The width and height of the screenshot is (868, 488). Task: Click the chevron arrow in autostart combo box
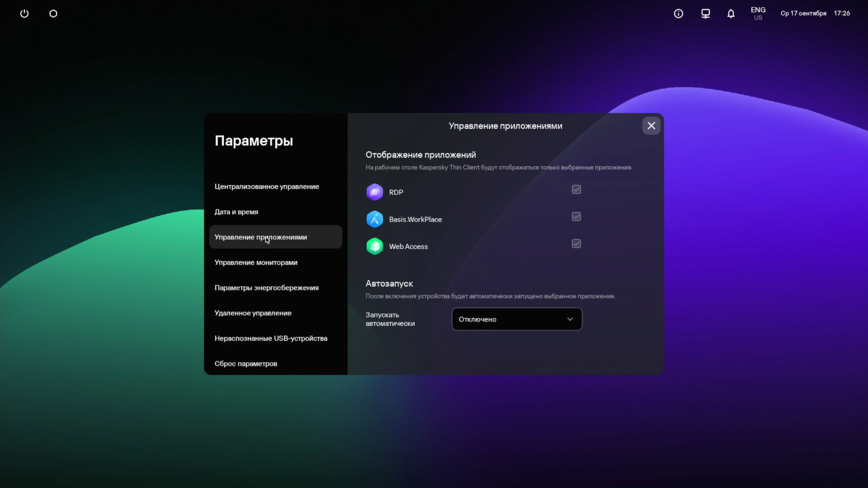click(570, 319)
